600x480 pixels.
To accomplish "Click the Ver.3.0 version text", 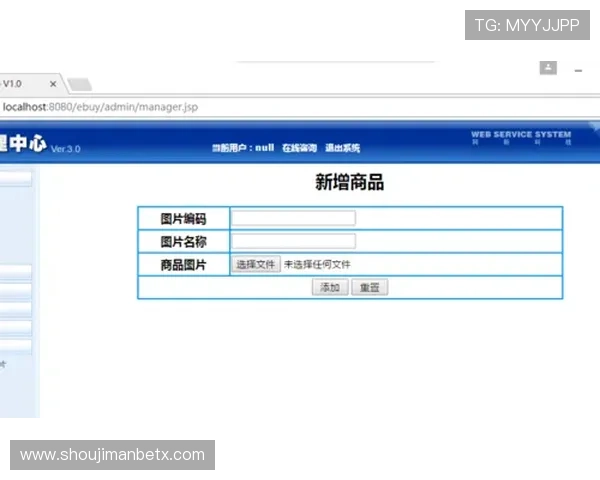I will (65, 149).
